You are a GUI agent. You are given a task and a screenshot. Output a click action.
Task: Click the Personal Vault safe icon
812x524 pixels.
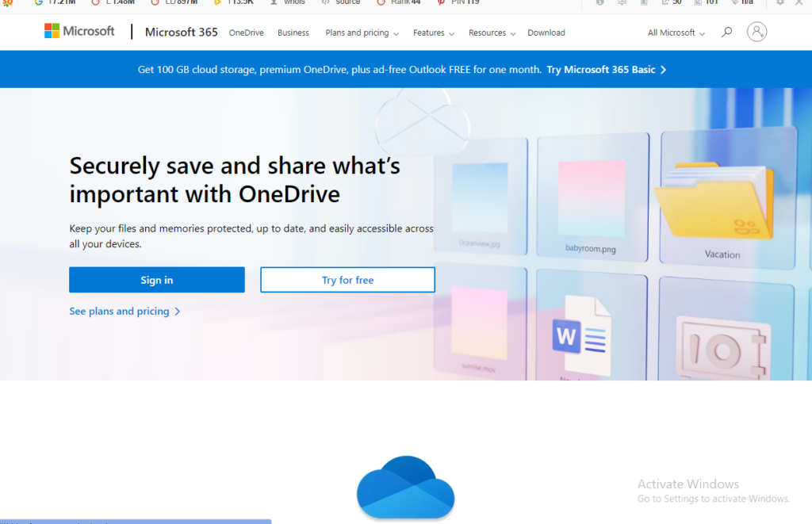click(x=722, y=349)
